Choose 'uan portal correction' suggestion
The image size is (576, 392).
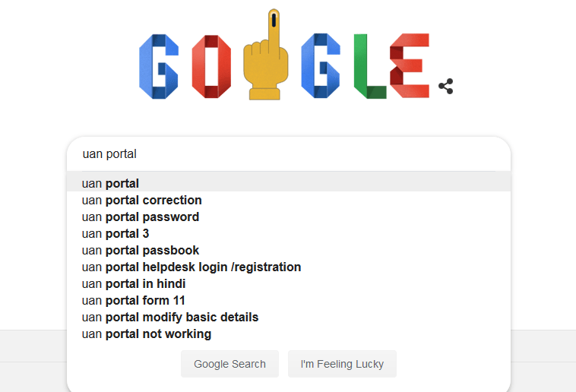[x=289, y=201]
